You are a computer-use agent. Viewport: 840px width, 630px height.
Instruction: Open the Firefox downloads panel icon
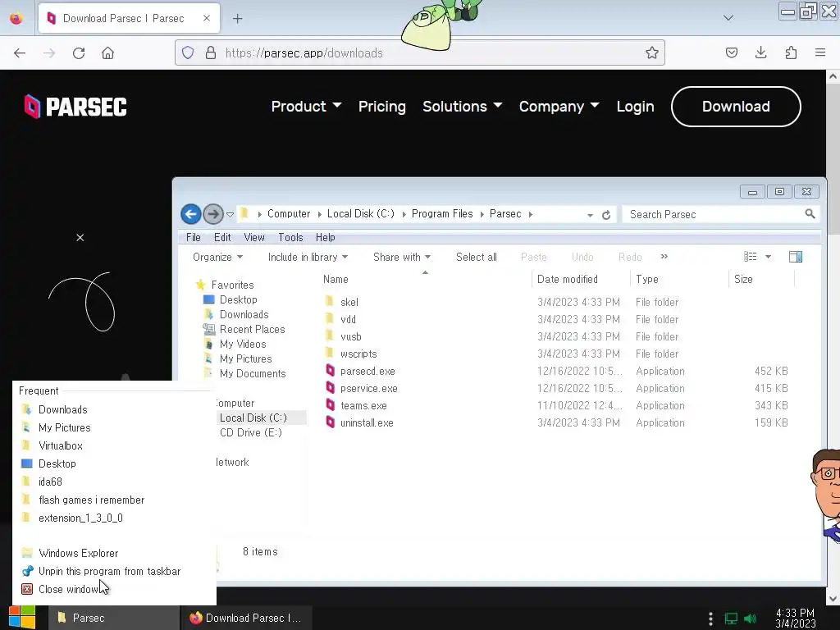(760, 52)
